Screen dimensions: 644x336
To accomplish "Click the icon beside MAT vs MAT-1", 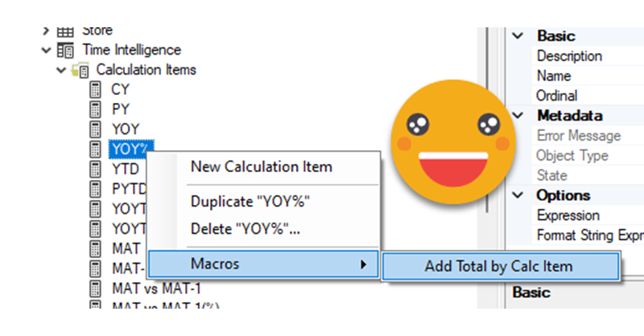I will (97, 288).
